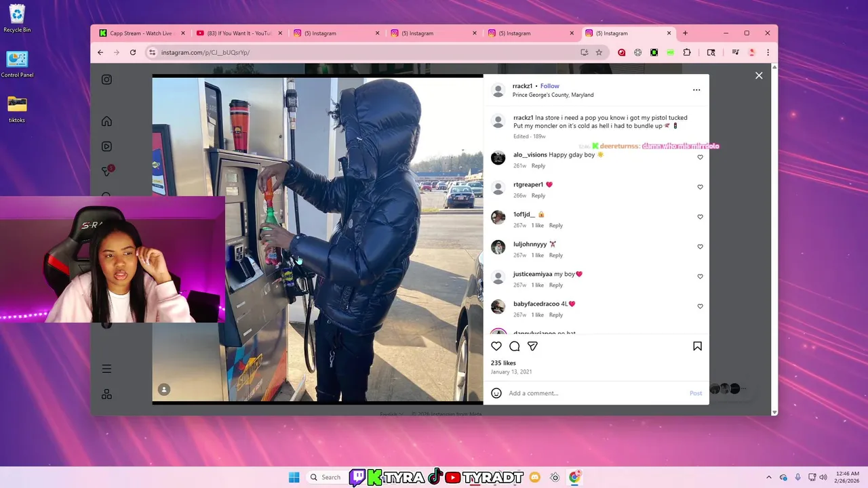Open the clock showing 12:46 AM

(x=848, y=477)
